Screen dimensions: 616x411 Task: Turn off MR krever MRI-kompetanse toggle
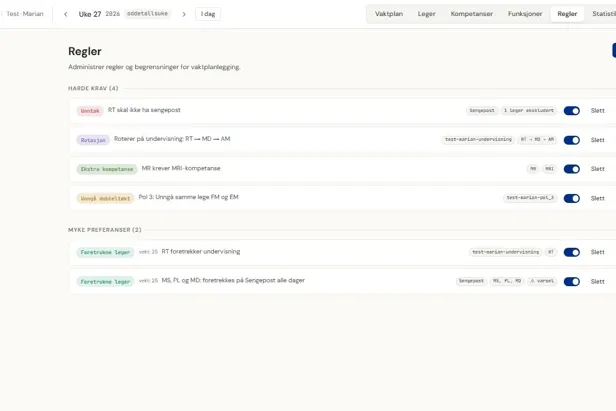pyautogui.click(x=572, y=169)
